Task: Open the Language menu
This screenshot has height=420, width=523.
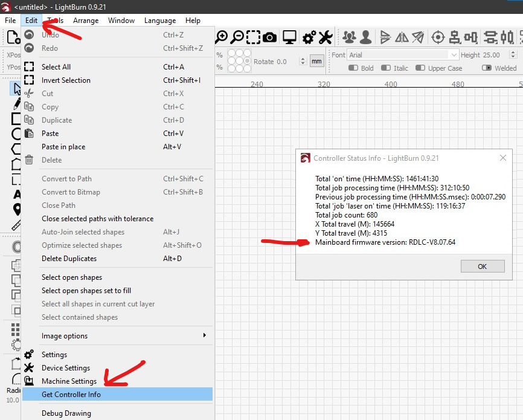Action: (160, 21)
